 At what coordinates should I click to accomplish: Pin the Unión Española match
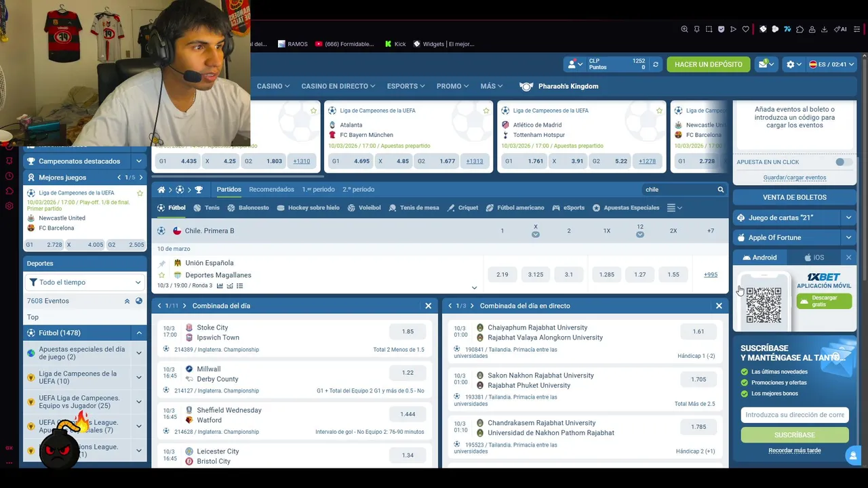point(161,263)
